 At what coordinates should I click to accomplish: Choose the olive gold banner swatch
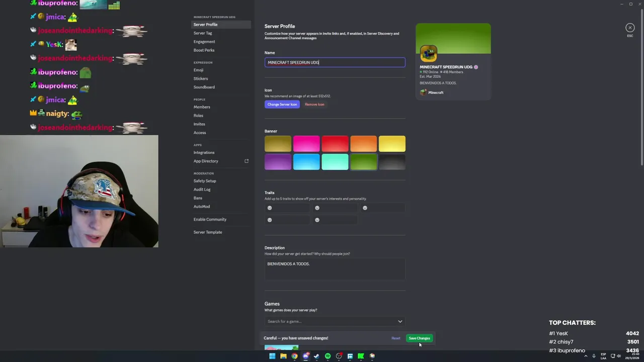[278, 144]
